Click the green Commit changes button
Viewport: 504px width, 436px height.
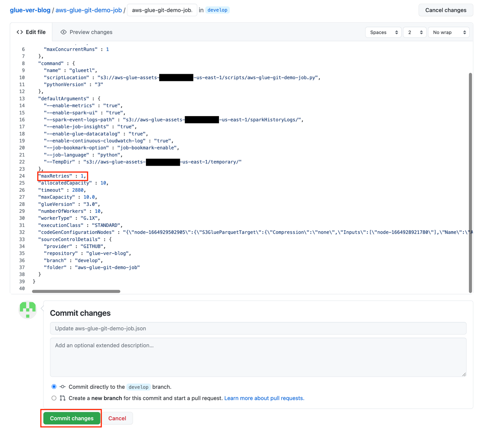tap(72, 418)
